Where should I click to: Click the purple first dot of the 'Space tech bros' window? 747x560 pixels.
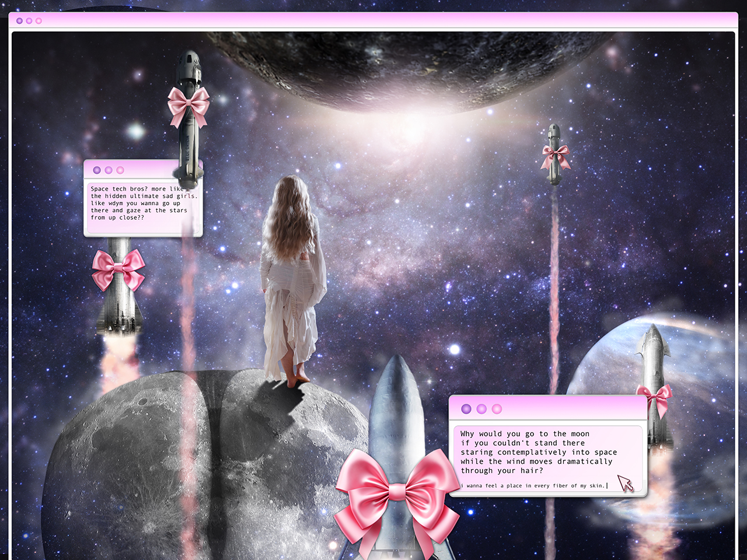pyautogui.click(x=97, y=170)
